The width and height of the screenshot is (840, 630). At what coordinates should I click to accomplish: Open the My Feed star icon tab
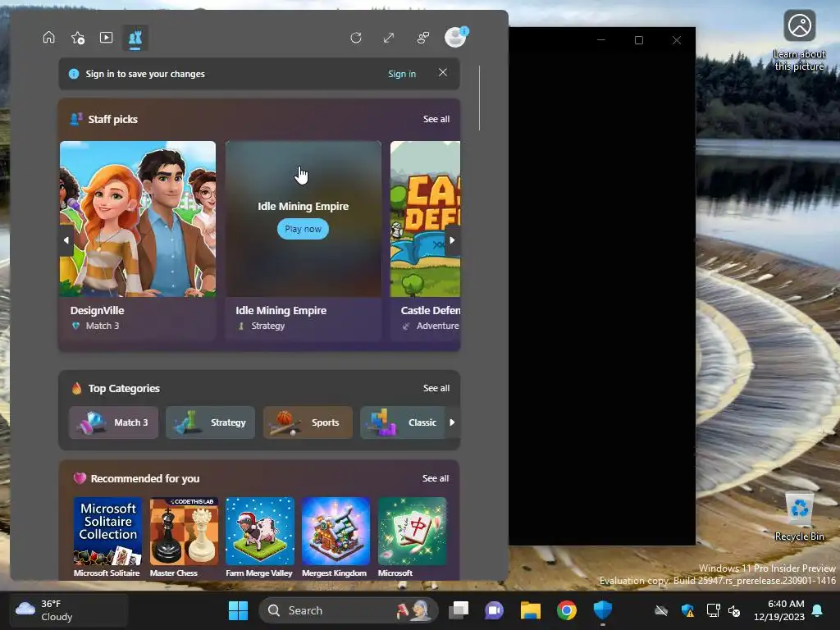coord(78,38)
